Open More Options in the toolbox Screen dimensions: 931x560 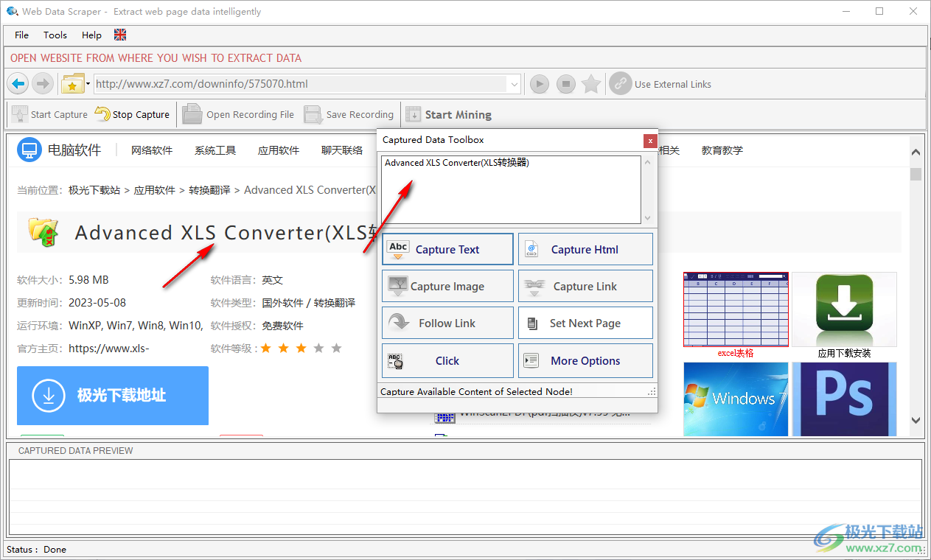click(585, 360)
